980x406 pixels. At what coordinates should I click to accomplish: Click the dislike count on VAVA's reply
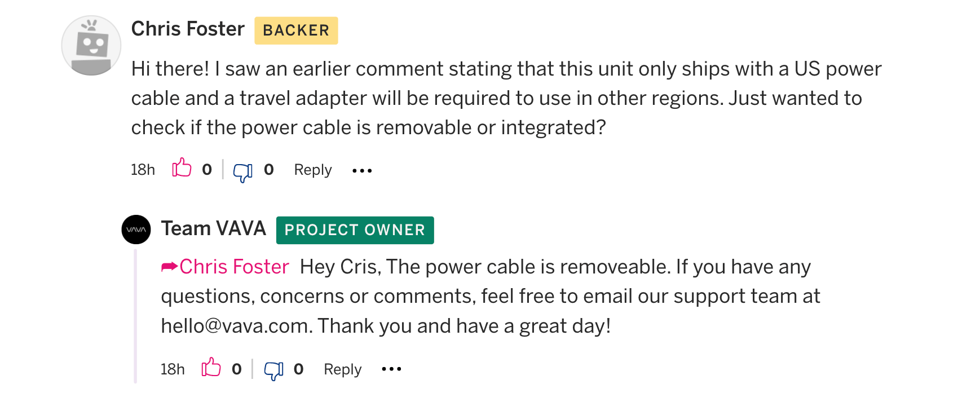298,369
